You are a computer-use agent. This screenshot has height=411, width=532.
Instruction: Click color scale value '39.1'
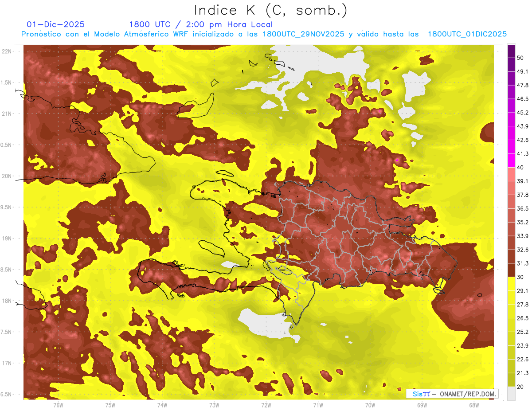coord(523,181)
